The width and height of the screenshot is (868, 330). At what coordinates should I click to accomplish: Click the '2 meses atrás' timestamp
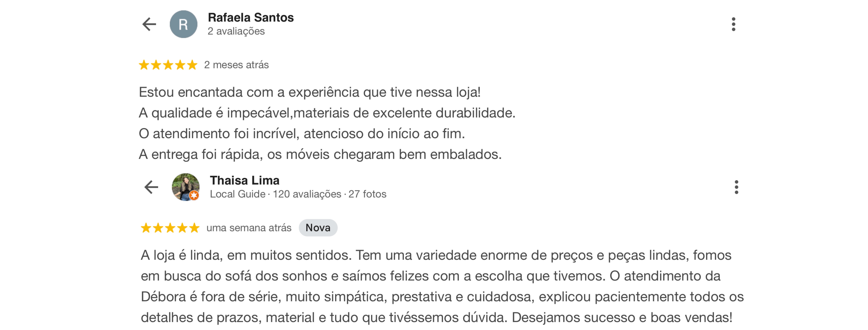tap(236, 65)
